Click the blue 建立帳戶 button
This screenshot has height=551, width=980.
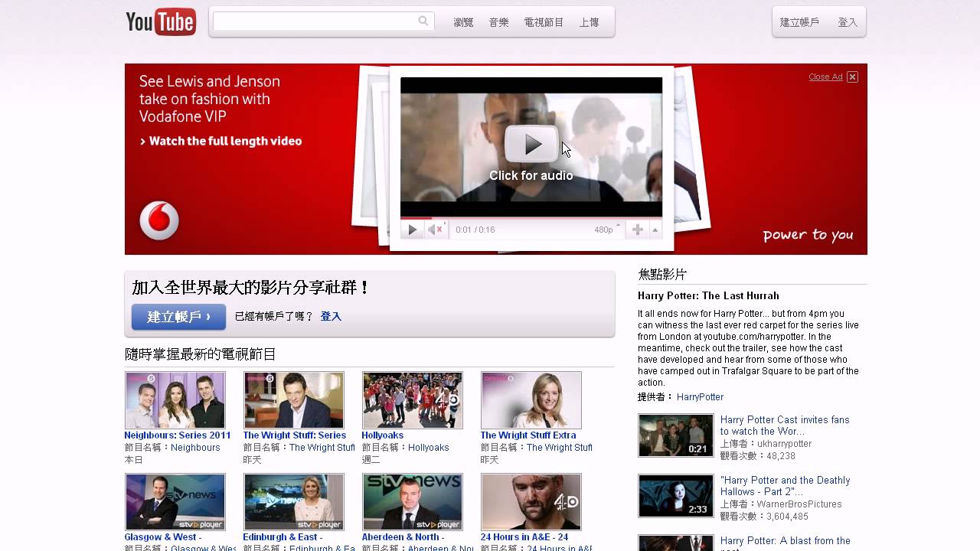tap(178, 317)
